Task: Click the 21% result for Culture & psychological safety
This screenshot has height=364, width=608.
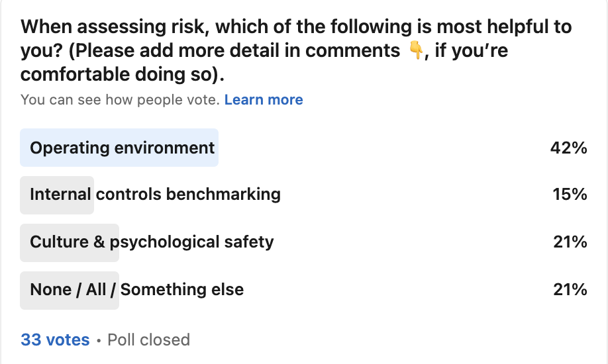Action: coord(570,242)
